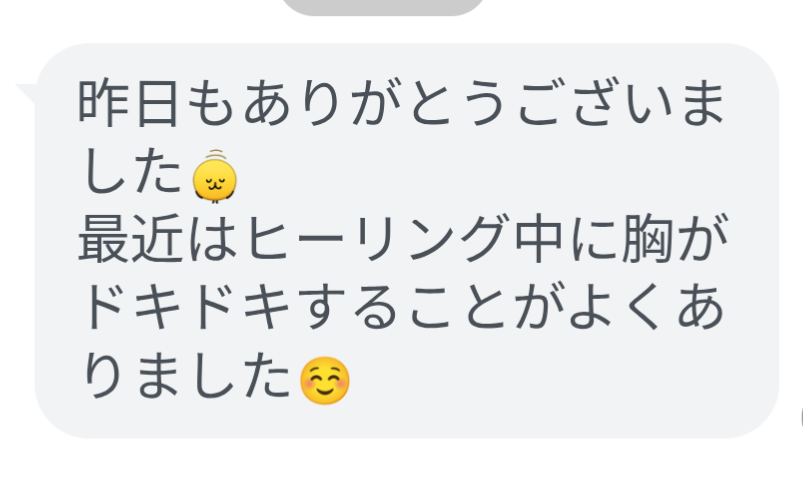
Task: Click the kanji 胸 in third line
Action: [647, 240]
